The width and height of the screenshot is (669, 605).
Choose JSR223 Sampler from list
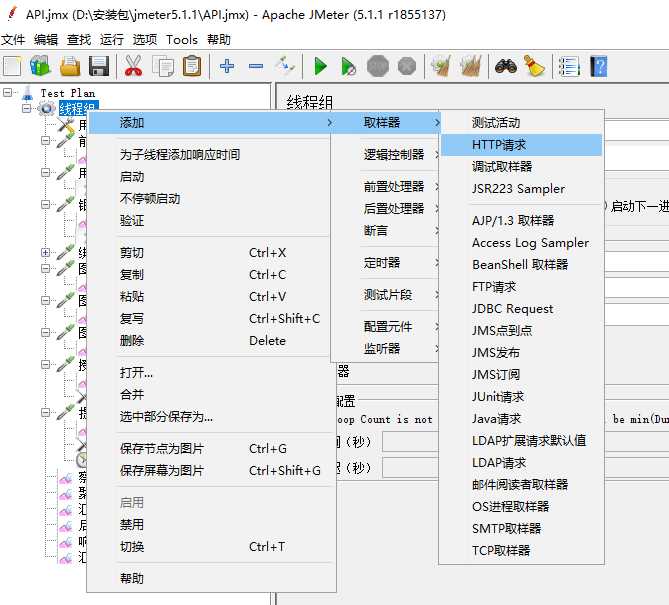tap(521, 189)
